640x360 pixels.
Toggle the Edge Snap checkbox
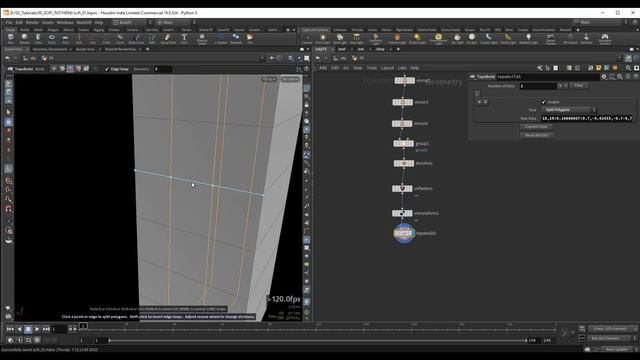[x=107, y=69]
